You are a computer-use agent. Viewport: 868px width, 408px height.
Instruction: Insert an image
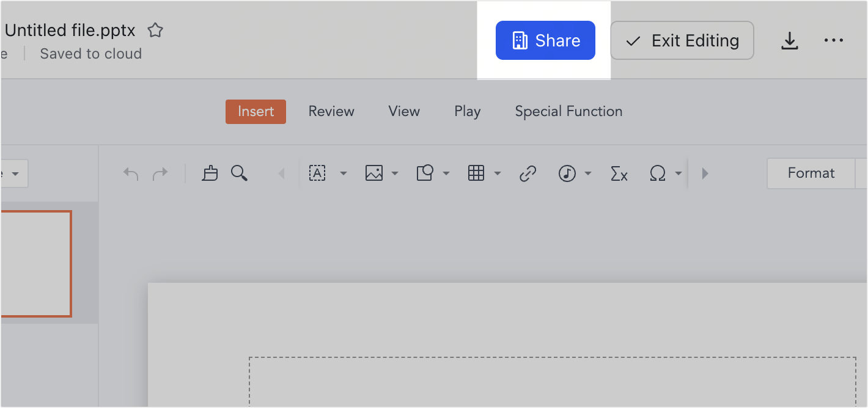tap(374, 173)
